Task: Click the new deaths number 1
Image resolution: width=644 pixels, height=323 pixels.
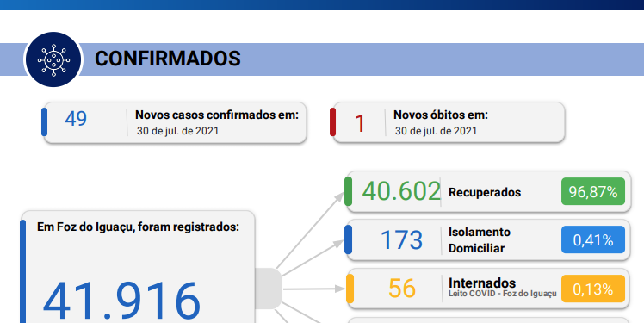Action: [360, 124]
